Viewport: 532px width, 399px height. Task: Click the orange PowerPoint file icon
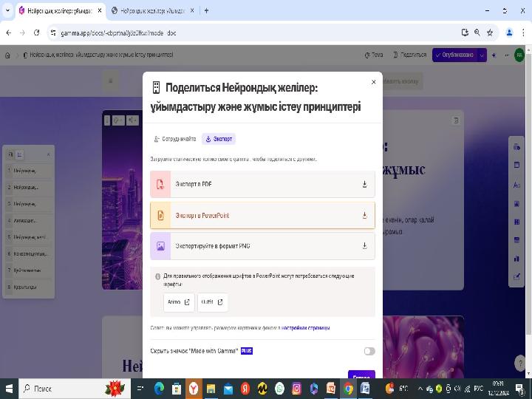160,216
